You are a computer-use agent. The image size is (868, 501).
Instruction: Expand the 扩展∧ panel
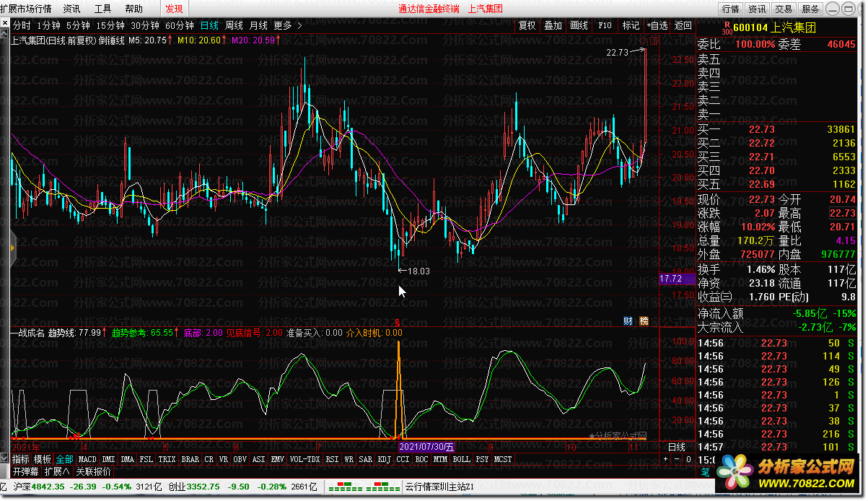pyautogui.click(x=57, y=472)
